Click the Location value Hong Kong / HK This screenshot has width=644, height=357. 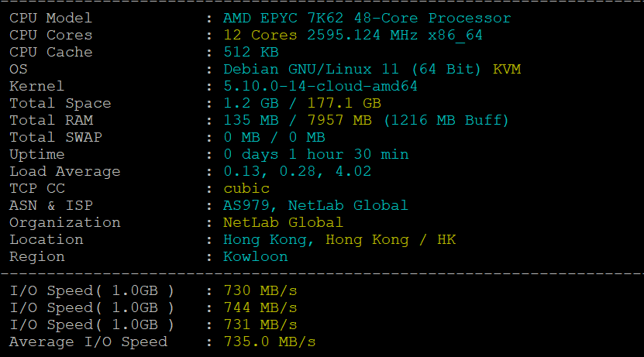339,239
